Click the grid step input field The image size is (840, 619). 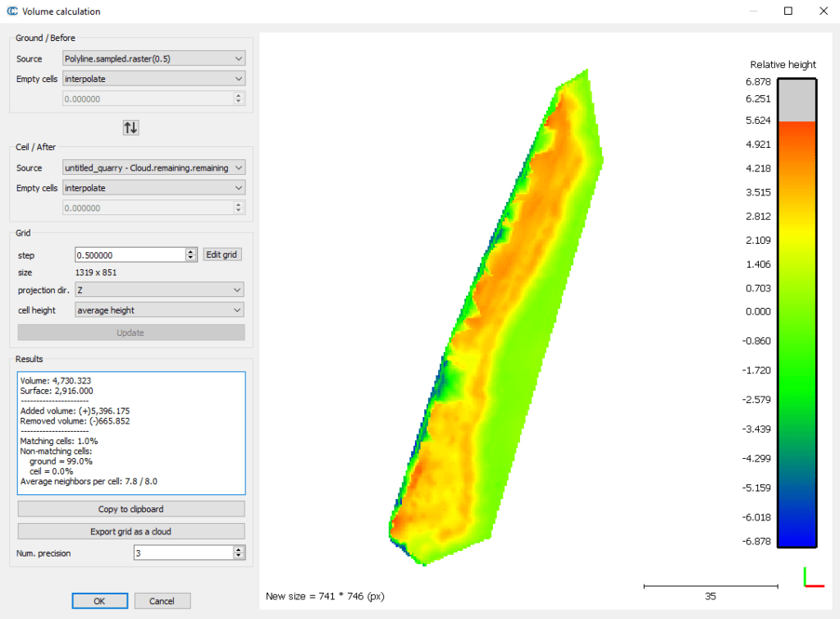130,254
